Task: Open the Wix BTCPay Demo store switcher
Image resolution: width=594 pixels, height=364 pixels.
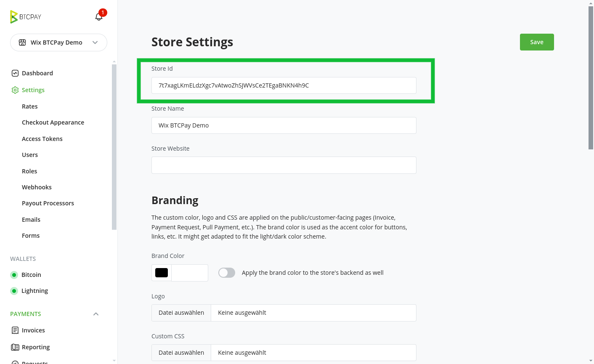Action: [x=58, y=42]
